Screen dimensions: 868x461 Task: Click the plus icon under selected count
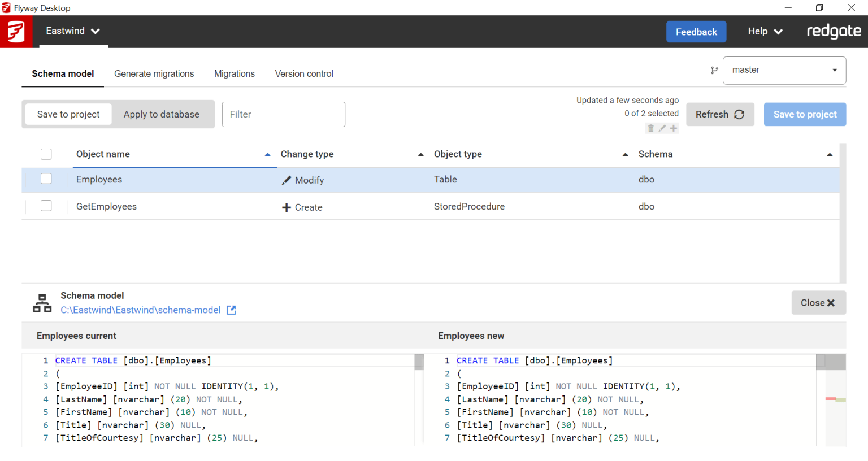click(x=674, y=128)
